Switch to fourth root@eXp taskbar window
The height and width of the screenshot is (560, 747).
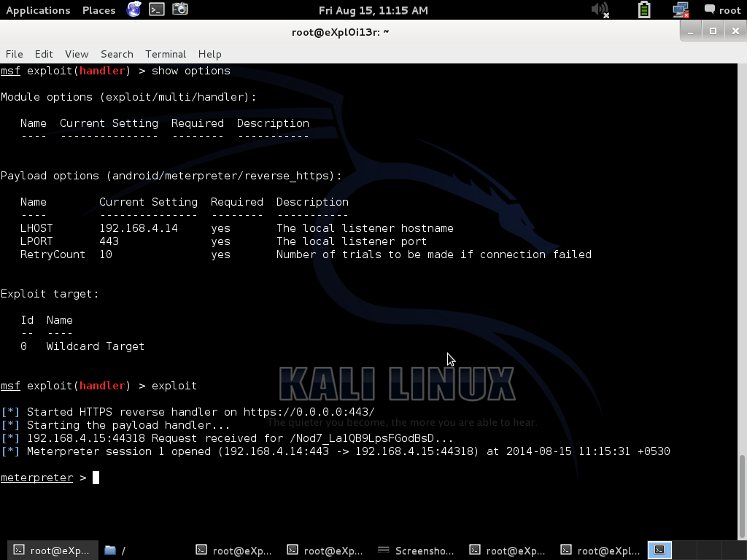[x=508, y=551]
